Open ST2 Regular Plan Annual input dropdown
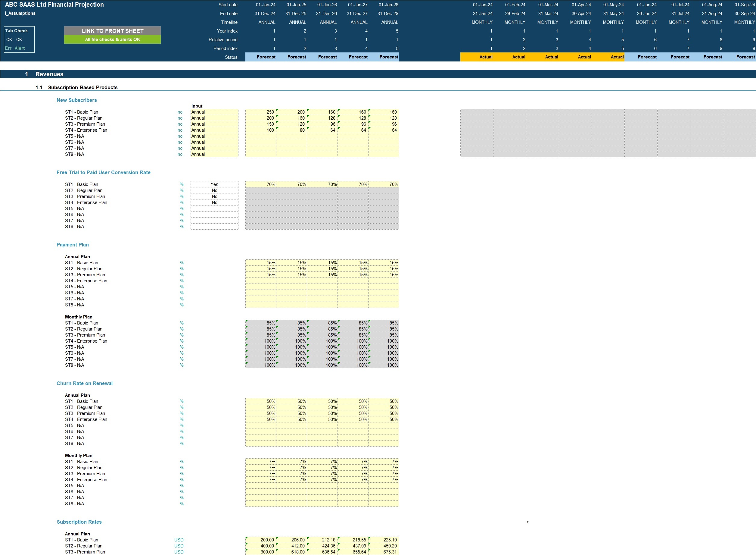The image size is (756, 555). (214, 118)
